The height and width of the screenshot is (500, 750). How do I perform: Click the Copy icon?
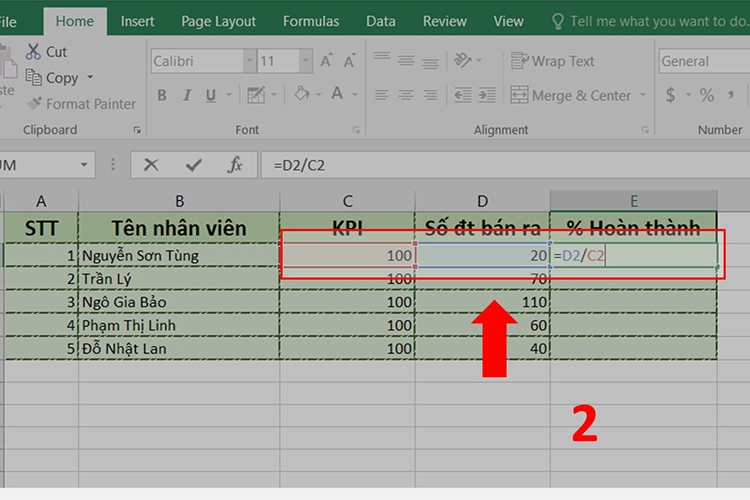click(x=33, y=77)
